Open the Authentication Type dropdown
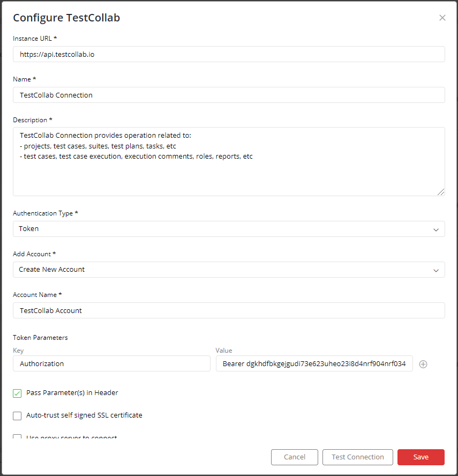The height and width of the screenshot is (476, 458). pos(229,229)
